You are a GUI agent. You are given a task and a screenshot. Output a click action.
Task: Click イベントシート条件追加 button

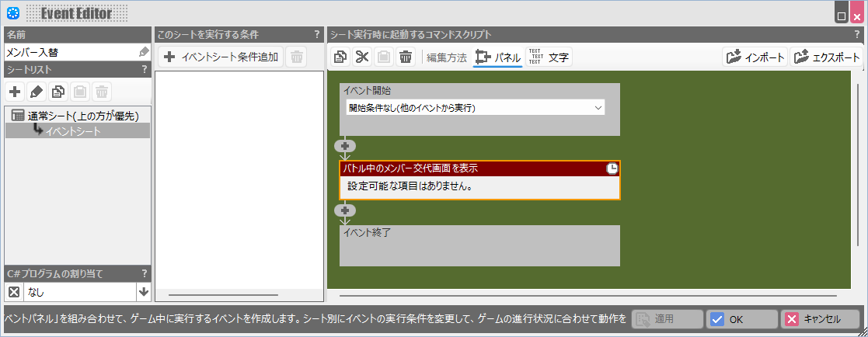pyautogui.click(x=221, y=57)
